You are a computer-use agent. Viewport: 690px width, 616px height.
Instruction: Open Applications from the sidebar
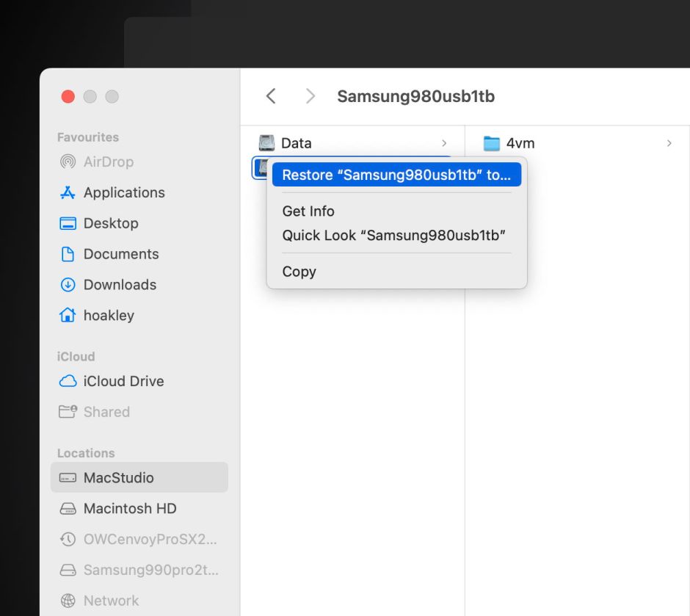[123, 192]
